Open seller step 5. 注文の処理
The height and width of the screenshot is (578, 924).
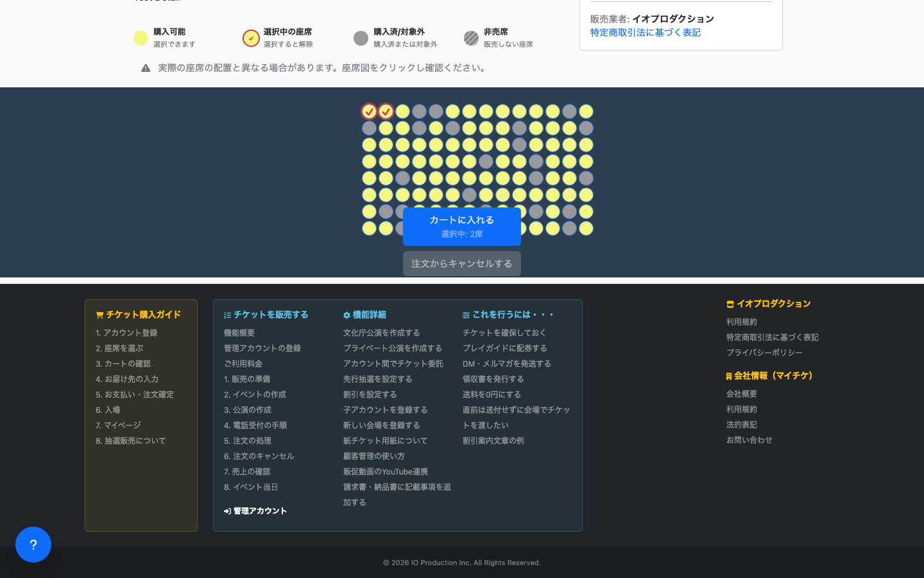coord(248,441)
